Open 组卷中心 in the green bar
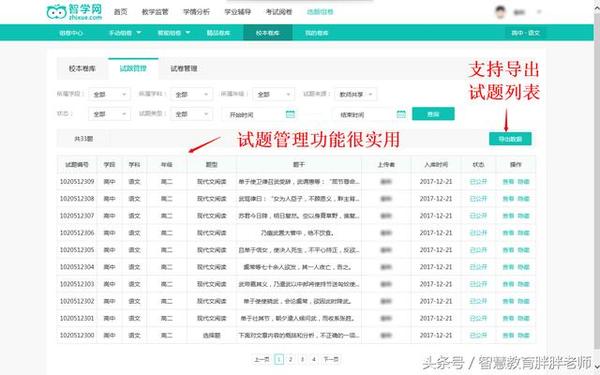This screenshot has width=600, height=375. coord(71,33)
